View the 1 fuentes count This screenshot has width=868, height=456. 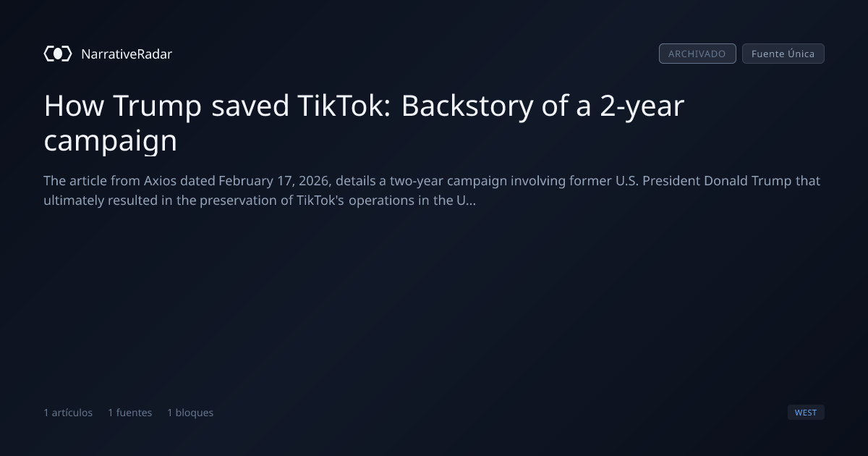130,413
